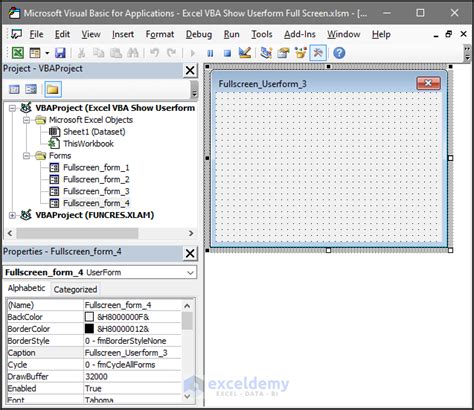The image size is (474, 410).
Task: Click the Find binoculars icon
Action: point(133,53)
